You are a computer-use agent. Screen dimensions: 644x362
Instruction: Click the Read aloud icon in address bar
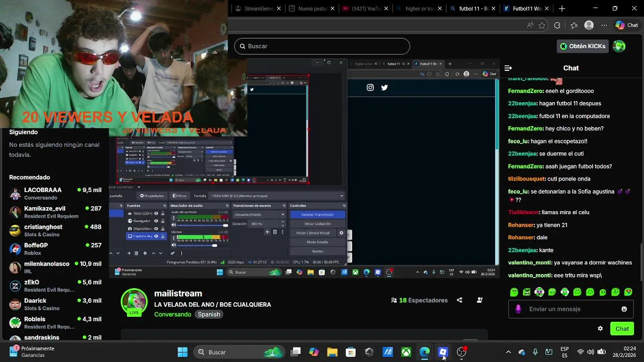(x=530, y=25)
